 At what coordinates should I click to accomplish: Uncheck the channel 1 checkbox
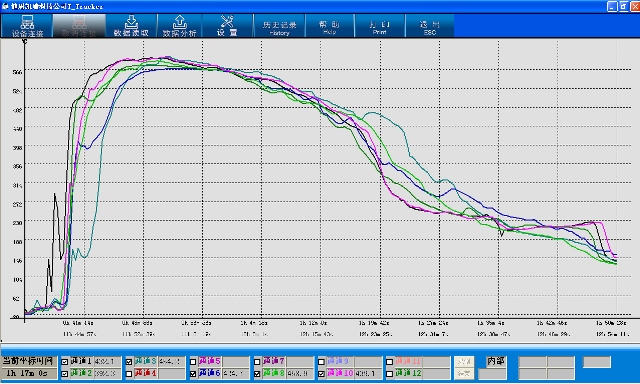pos(64,362)
